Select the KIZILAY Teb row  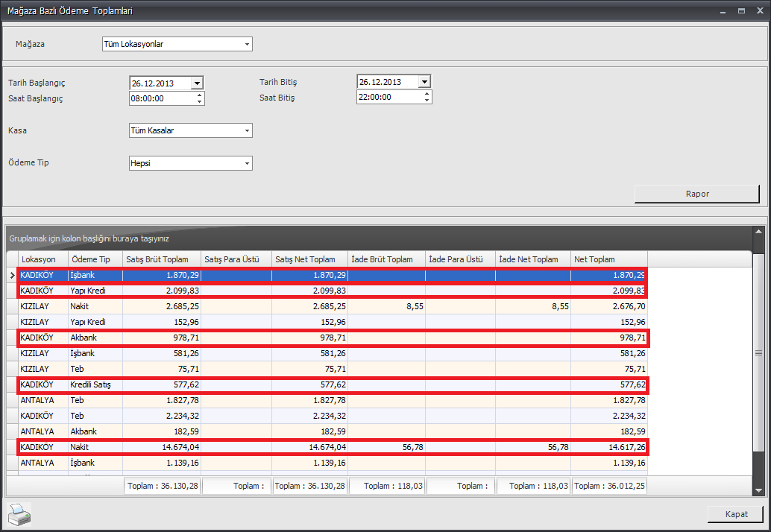(x=333, y=369)
